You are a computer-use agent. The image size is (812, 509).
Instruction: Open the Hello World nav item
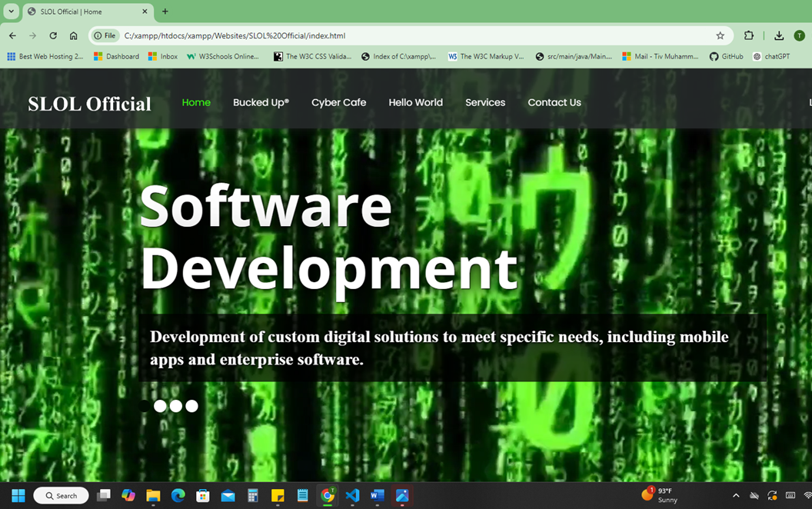pos(416,102)
